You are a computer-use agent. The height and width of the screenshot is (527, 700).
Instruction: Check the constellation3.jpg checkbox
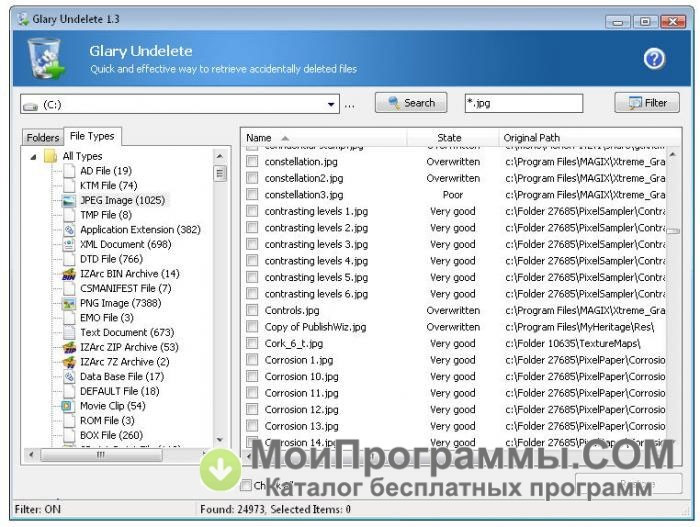252,194
